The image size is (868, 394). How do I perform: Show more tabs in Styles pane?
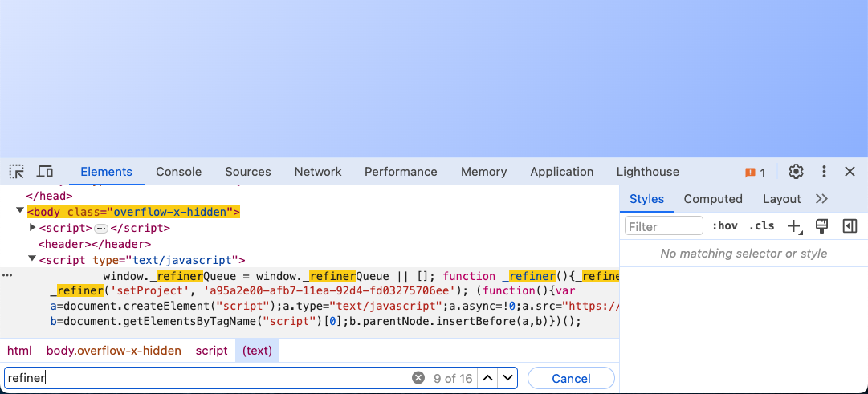(821, 199)
